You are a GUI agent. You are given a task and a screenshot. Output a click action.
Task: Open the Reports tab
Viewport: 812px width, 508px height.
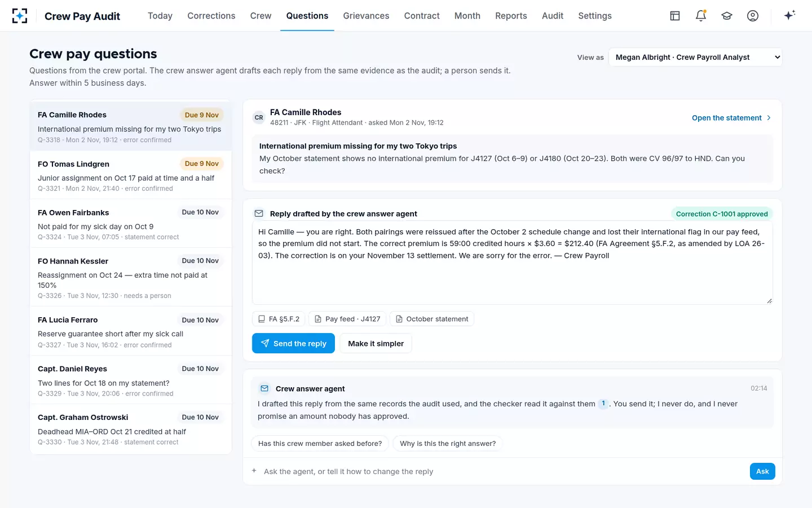tap(511, 16)
